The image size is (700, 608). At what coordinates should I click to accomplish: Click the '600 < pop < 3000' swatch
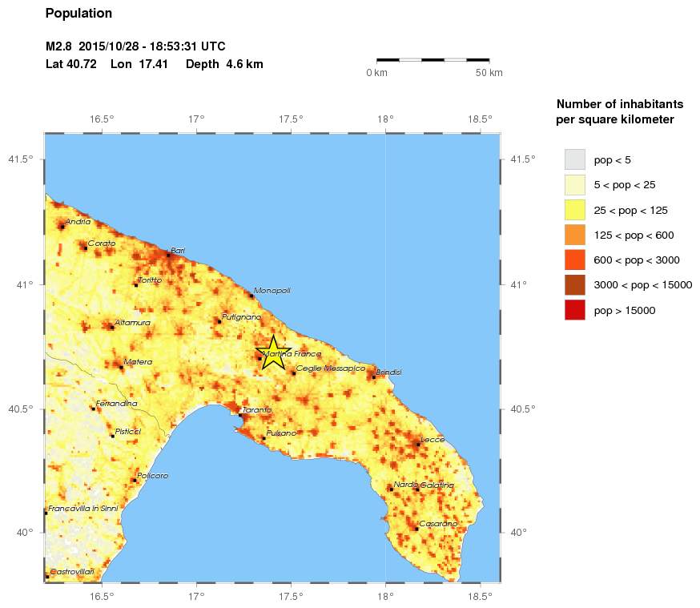tap(574, 260)
